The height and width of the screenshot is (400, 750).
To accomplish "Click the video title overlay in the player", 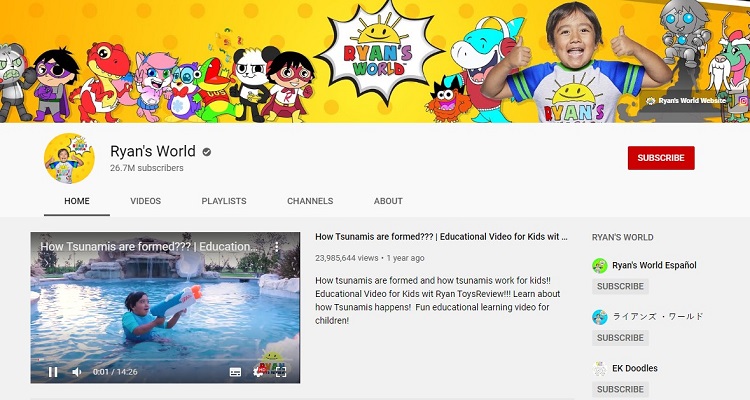I will click(149, 246).
